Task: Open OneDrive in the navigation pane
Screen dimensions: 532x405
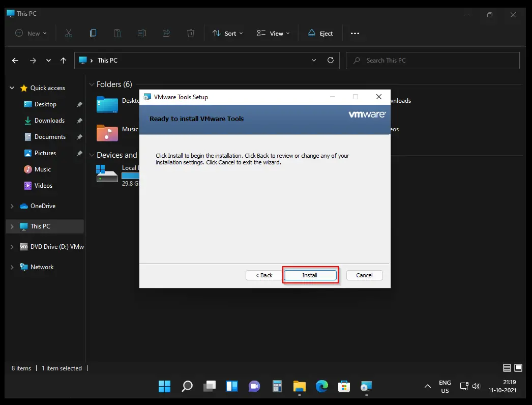Action: [43, 206]
